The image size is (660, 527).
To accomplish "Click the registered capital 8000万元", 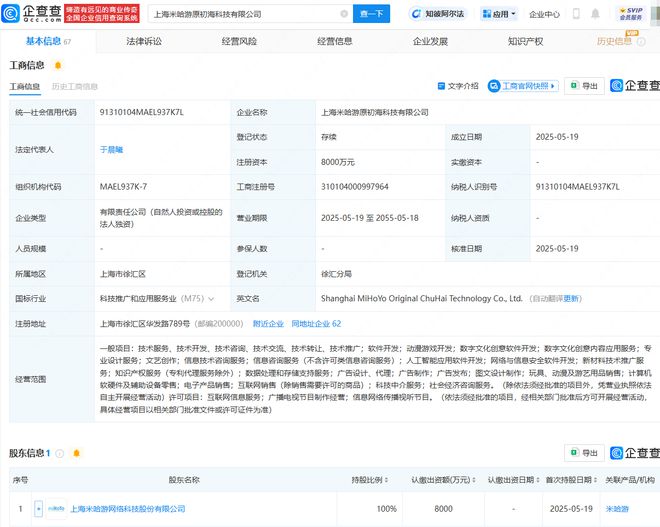I will pos(338,162).
